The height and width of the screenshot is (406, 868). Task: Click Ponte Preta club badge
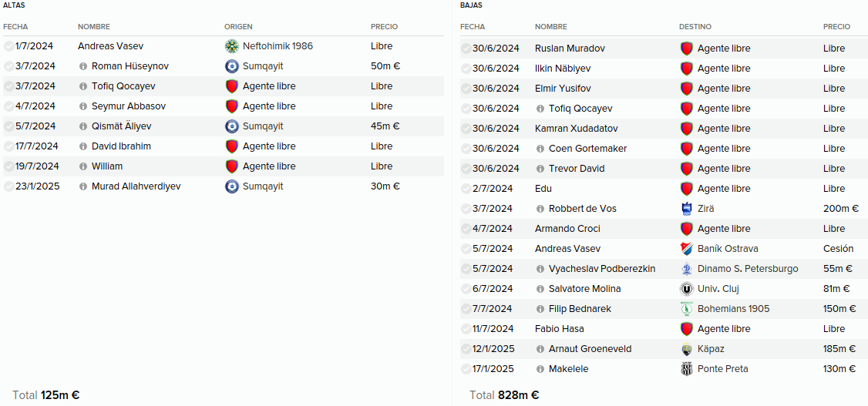pyautogui.click(x=686, y=369)
